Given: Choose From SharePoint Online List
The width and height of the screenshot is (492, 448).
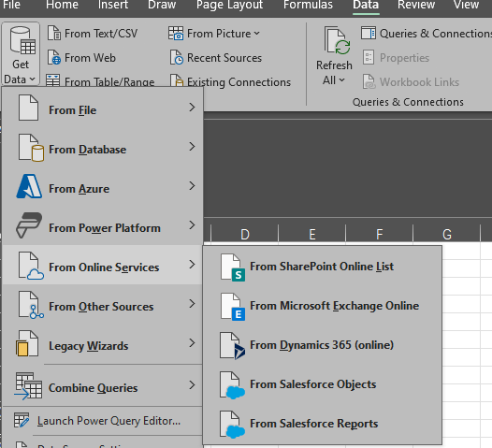Looking at the screenshot, I should click(x=323, y=267).
